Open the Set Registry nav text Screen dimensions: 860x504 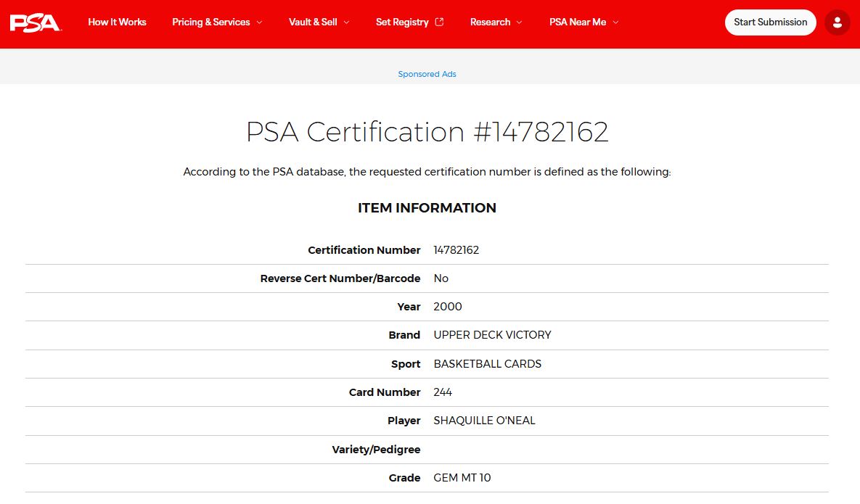coord(402,22)
